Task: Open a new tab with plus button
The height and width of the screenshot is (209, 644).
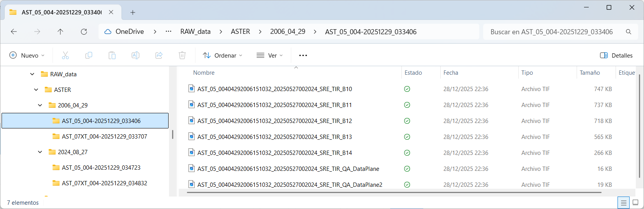Action: 133,12
